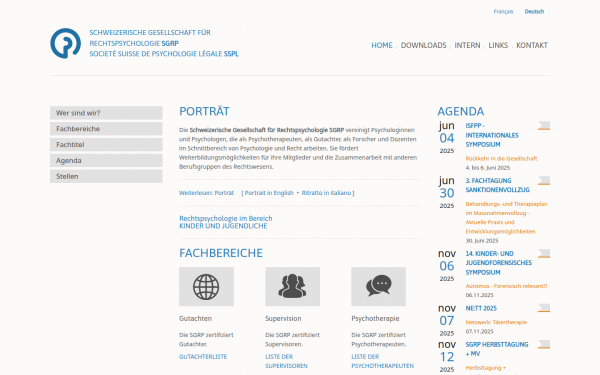600x375 pixels.
Task: Open the Psychotherapie speech bubbles icon
Action: (378, 287)
